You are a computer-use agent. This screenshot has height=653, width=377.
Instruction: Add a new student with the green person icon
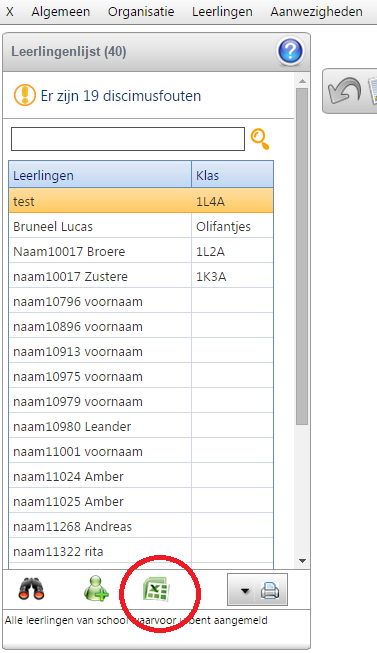(x=96, y=588)
